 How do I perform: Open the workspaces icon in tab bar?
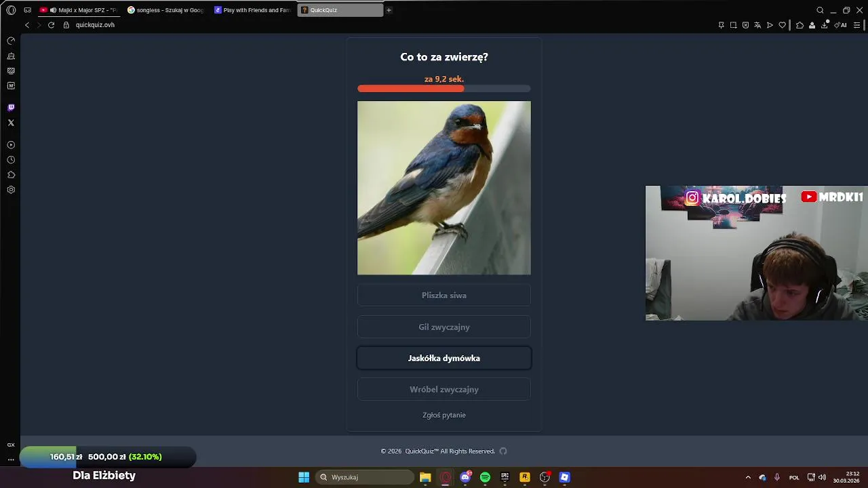(x=27, y=10)
